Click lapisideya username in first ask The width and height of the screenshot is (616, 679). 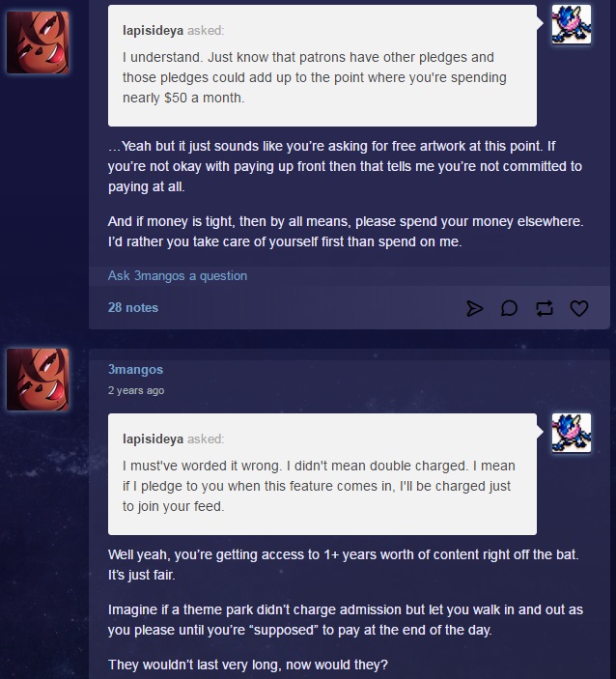(x=153, y=30)
